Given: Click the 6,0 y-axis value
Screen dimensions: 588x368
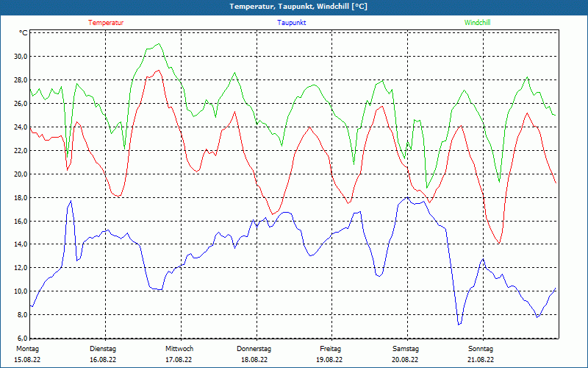Looking at the screenshot, I should point(22,338).
